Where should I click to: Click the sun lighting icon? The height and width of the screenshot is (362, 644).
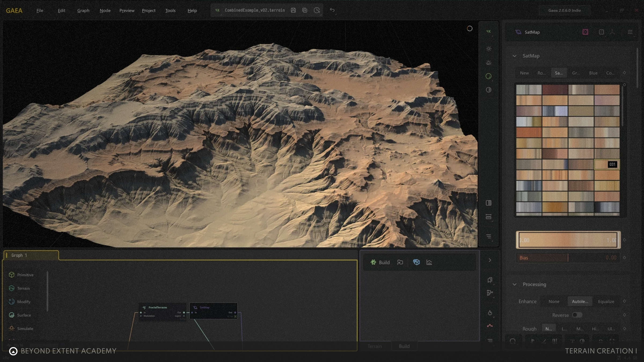click(x=489, y=49)
